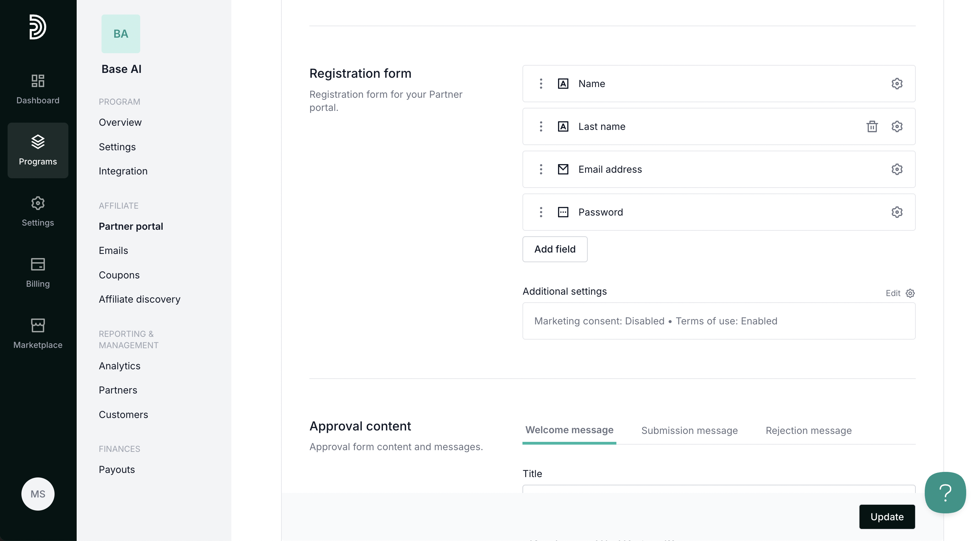Click the Add field button

pos(554,249)
